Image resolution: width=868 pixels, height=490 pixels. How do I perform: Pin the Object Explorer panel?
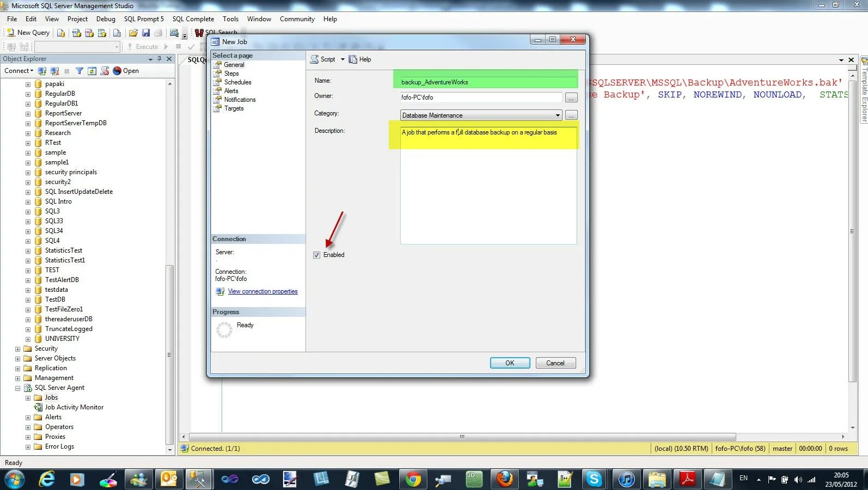coord(160,59)
